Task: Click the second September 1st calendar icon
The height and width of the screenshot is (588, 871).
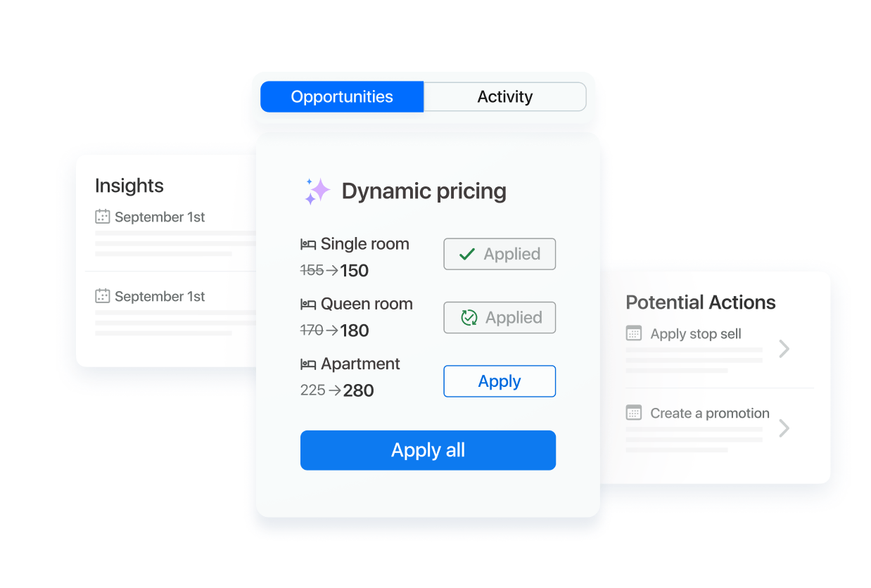Action: 103,296
